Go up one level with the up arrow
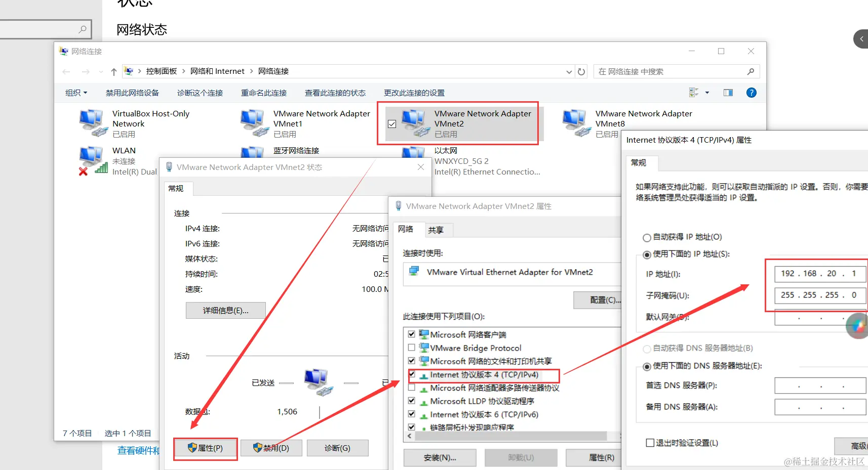Image resolution: width=868 pixels, height=470 pixels. click(114, 72)
